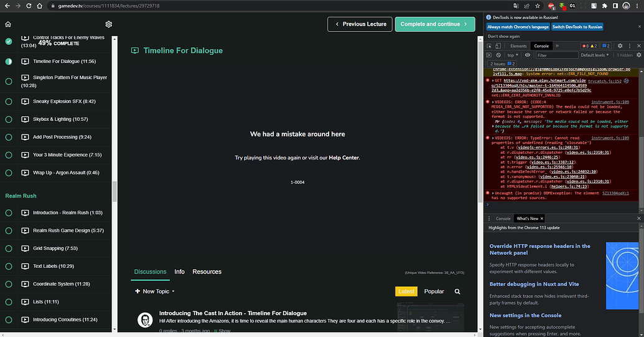Viewport: 644px width, 337px height.
Task: Toggle completion circle for Add Post Processing
Action: 9,137
